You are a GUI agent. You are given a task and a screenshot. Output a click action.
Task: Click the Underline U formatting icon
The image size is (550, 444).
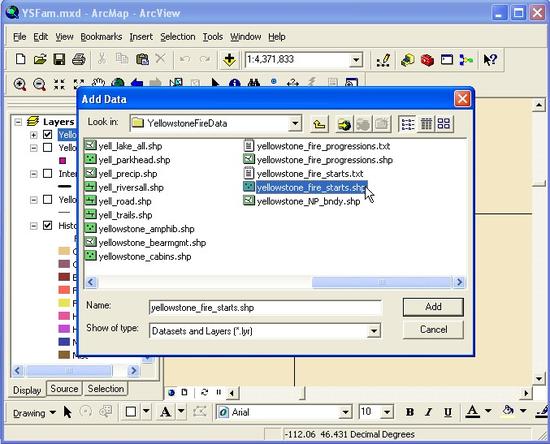tap(448, 412)
